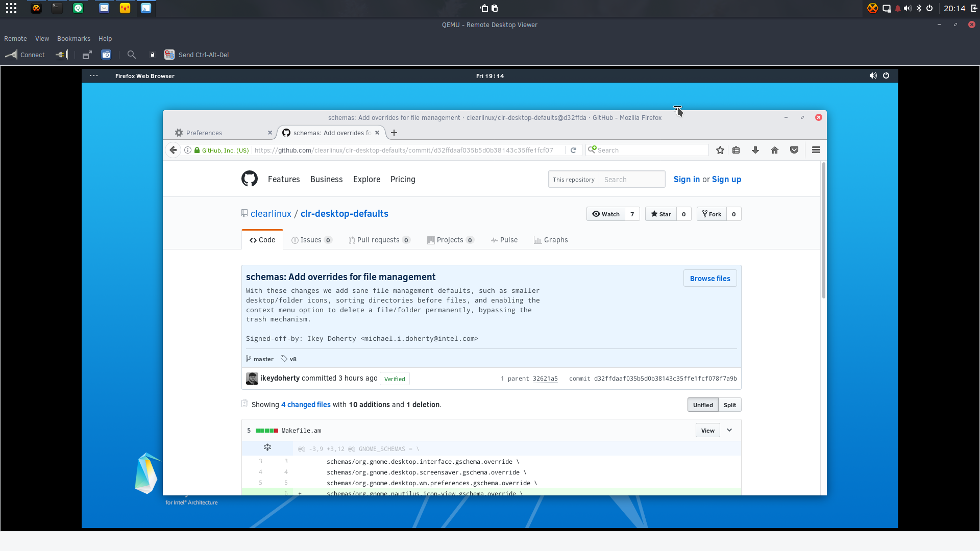The height and width of the screenshot is (551, 980).
Task: Click Pricing nav link
Action: (x=403, y=179)
